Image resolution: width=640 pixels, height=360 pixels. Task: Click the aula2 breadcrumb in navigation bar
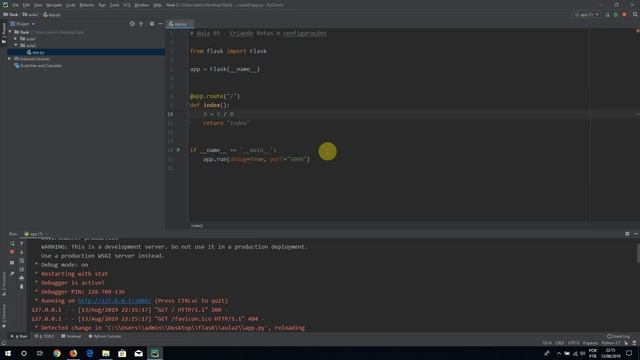[x=30, y=15]
